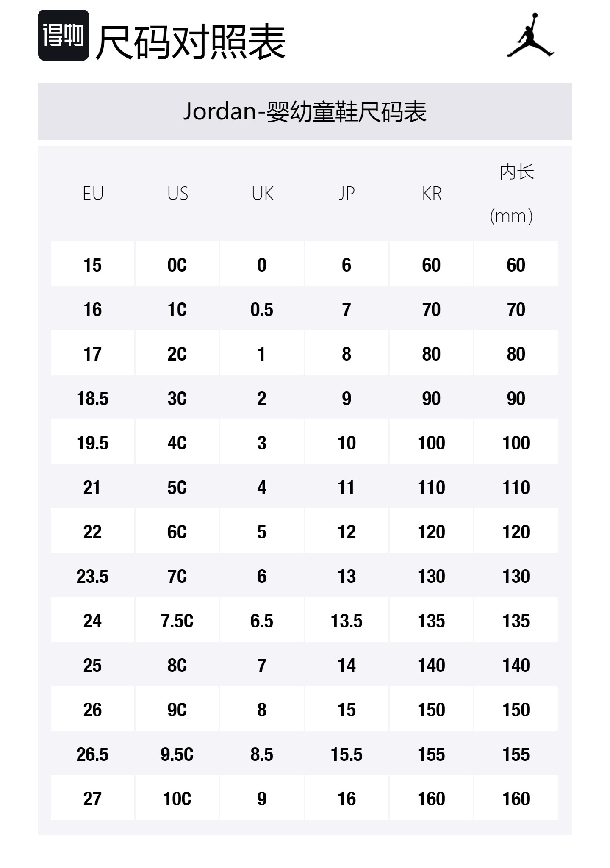Viewport: 610px width, 868px height.
Task: Click the EU column header
Action: tap(93, 194)
